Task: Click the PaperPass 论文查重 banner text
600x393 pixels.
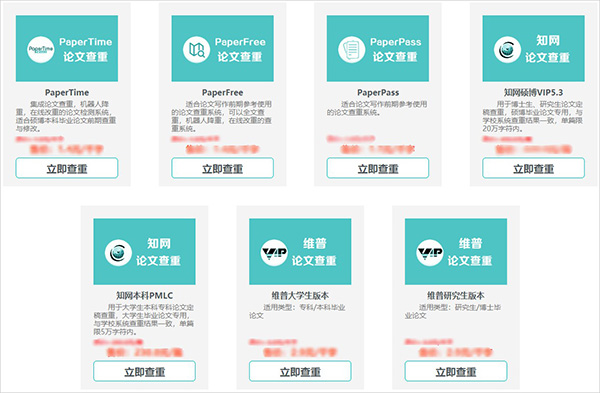Action: click(395, 50)
